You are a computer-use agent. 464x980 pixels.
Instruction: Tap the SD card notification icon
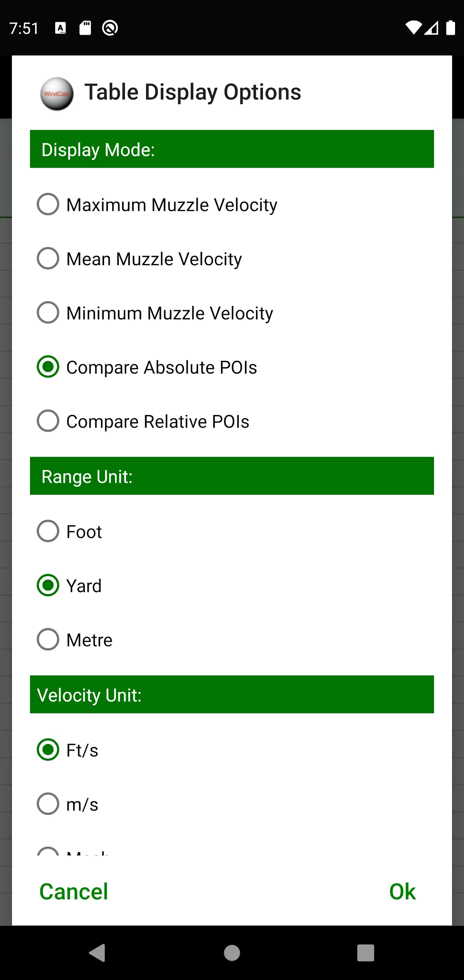tap(85, 28)
